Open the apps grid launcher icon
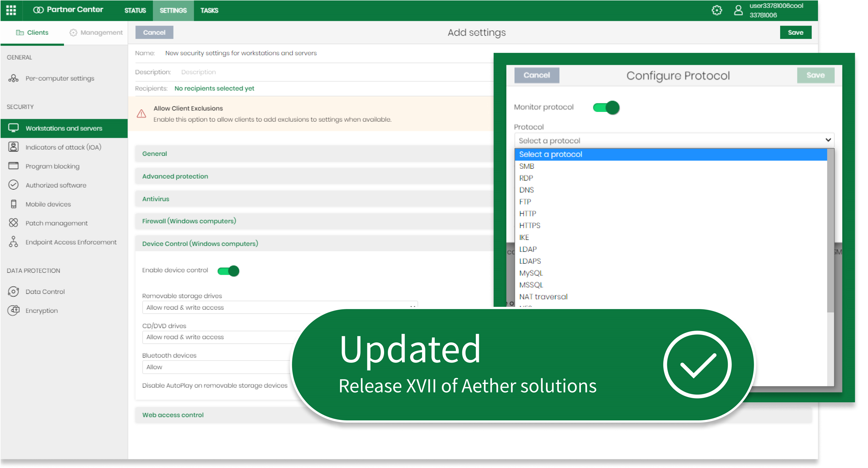Screen dimensions: 868x468 click(x=11, y=10)
